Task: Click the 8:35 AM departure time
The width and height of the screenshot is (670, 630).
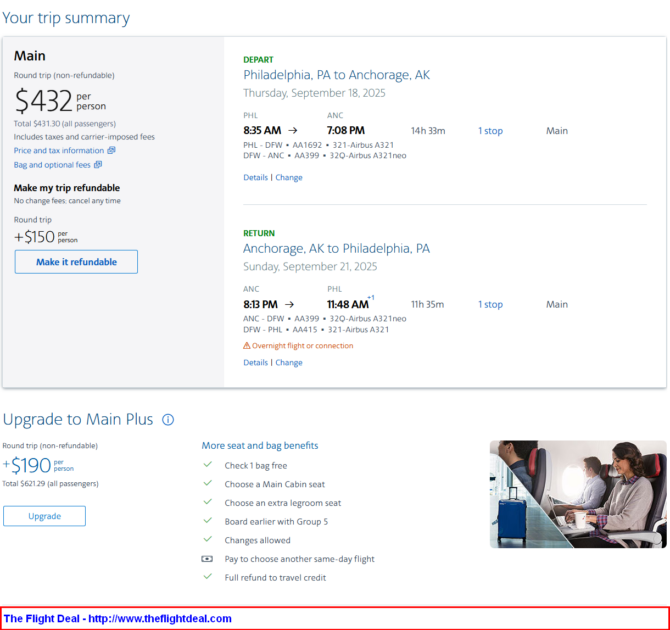Action: click(x=262, y=130)
